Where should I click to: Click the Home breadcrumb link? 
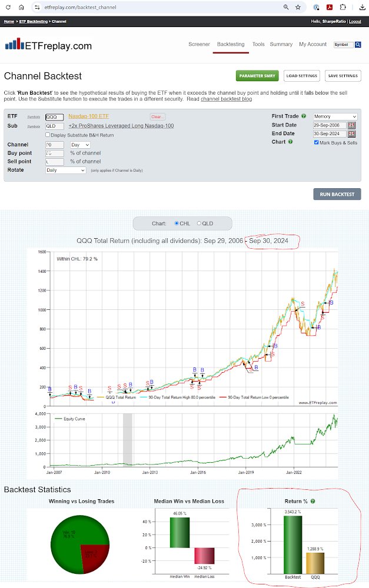(9, 21)
